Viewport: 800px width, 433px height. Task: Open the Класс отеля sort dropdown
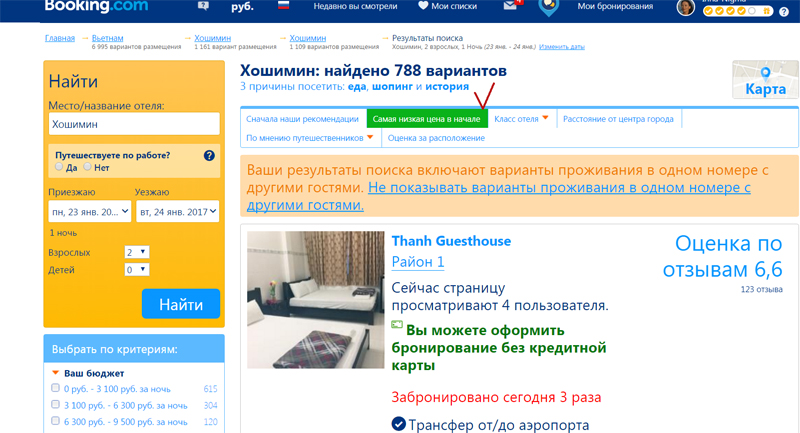pyautogui.click(x=521, y=119)
